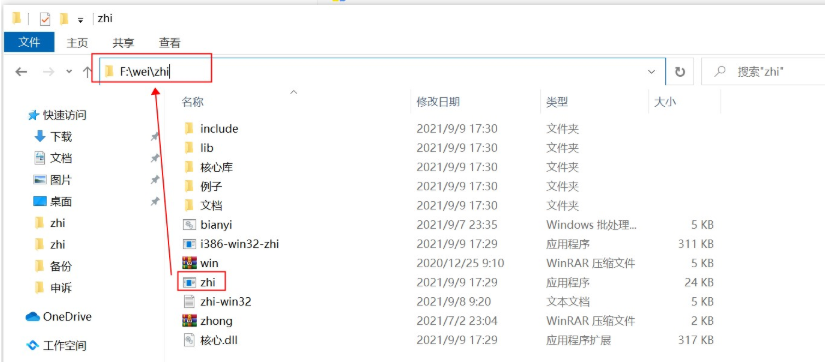Click the 文本文档 type cell

pos(568,301)
